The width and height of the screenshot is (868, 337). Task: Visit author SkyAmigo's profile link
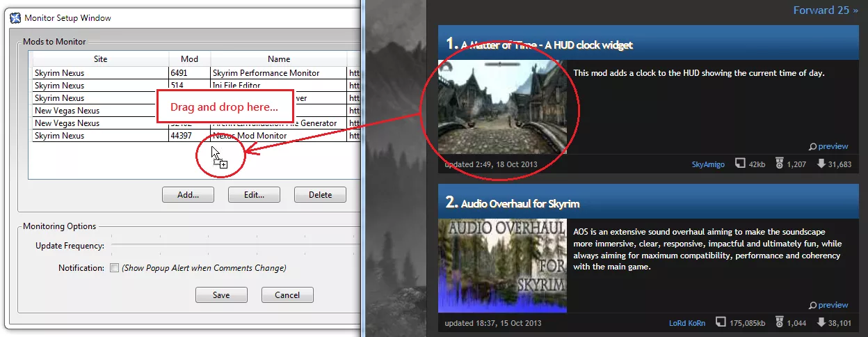pos(708,165)
